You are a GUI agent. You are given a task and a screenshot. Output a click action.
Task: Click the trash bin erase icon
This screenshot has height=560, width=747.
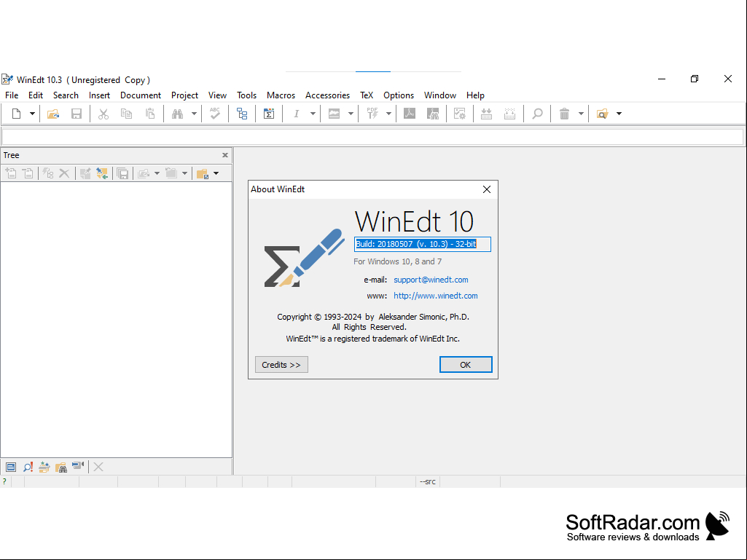tap(564, 114)
